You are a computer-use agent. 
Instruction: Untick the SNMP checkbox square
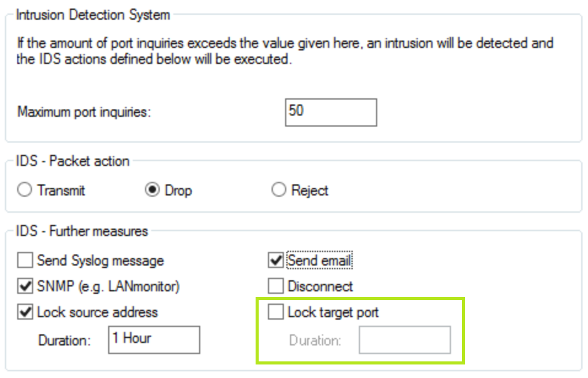click(x=25, y=286)
